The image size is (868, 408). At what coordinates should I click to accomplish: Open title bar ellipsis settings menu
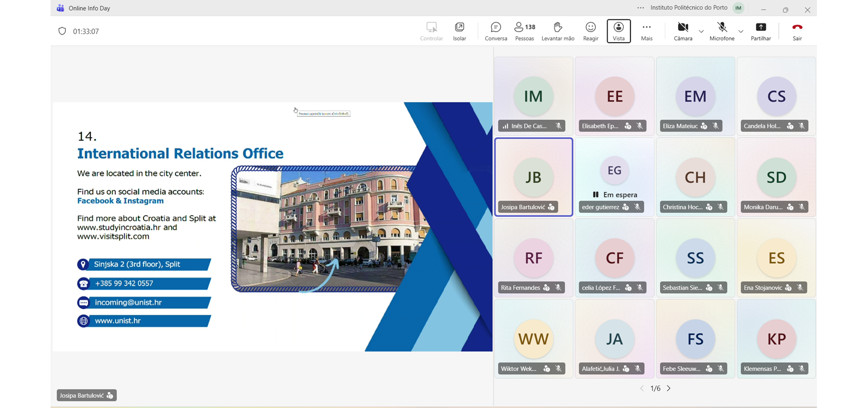(x=640, y=8)
